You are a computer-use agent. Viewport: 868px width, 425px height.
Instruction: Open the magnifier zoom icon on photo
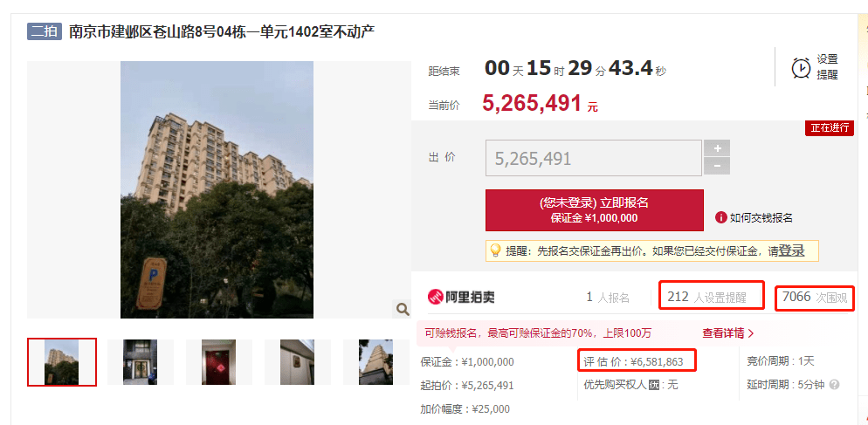[x=403, y=309]
